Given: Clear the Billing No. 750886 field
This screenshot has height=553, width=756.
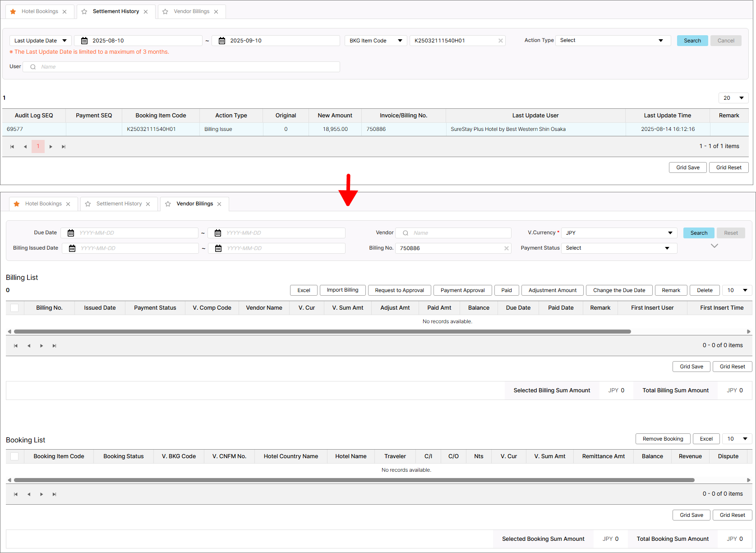Looking at the screenshot, I should [506, 248].
